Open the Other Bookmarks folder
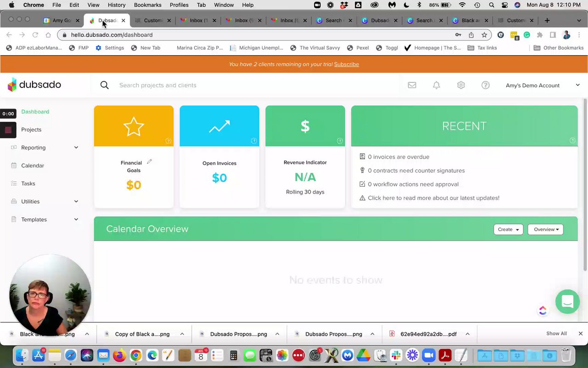Viewport: 588px width, 368px height. (558, 48)
